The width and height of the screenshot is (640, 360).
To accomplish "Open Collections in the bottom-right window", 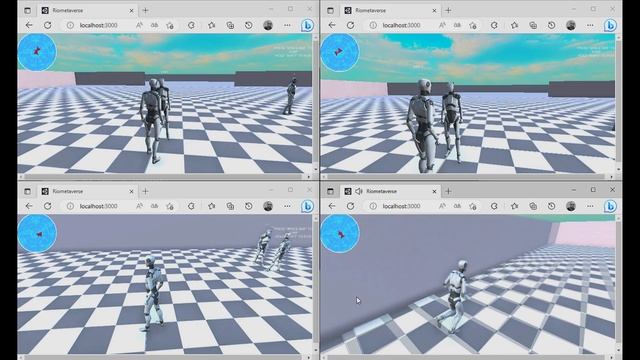I will pyautogui.click(x=533, y=206).
